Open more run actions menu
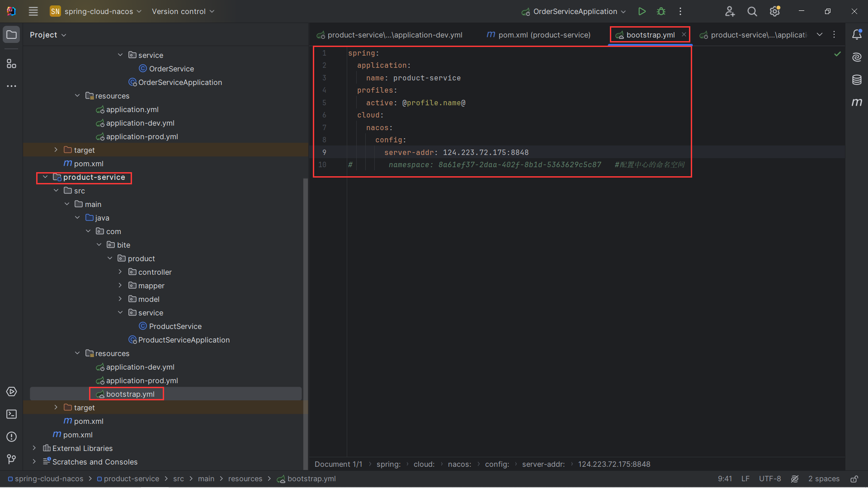Screen dimensions: 868x488 click(680, 11)
